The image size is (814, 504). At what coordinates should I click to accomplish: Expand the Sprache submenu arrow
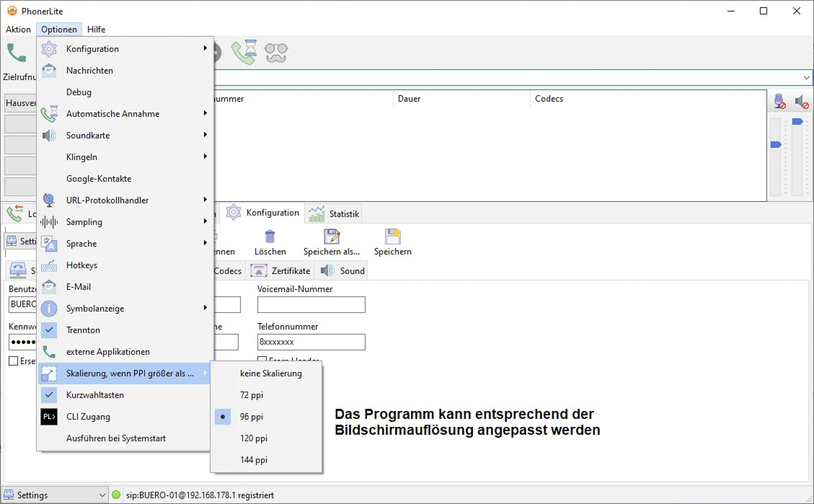click(x=205, y=242)
